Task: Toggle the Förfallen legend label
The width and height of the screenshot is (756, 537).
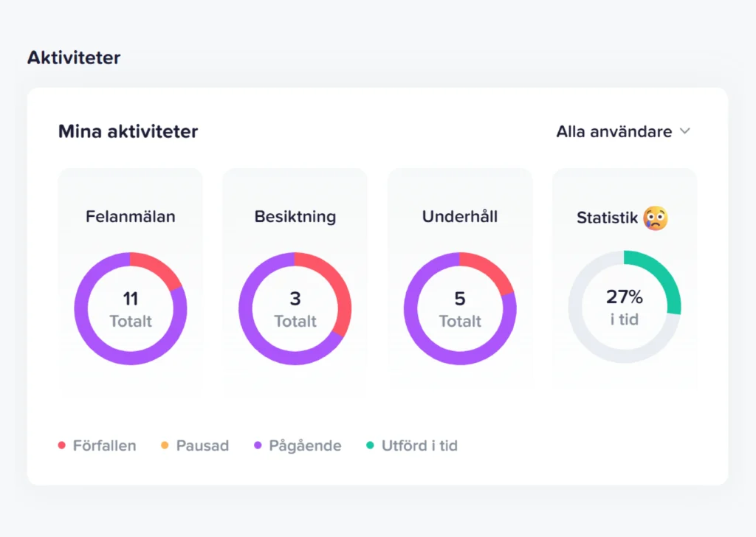Action: [104, 446]
